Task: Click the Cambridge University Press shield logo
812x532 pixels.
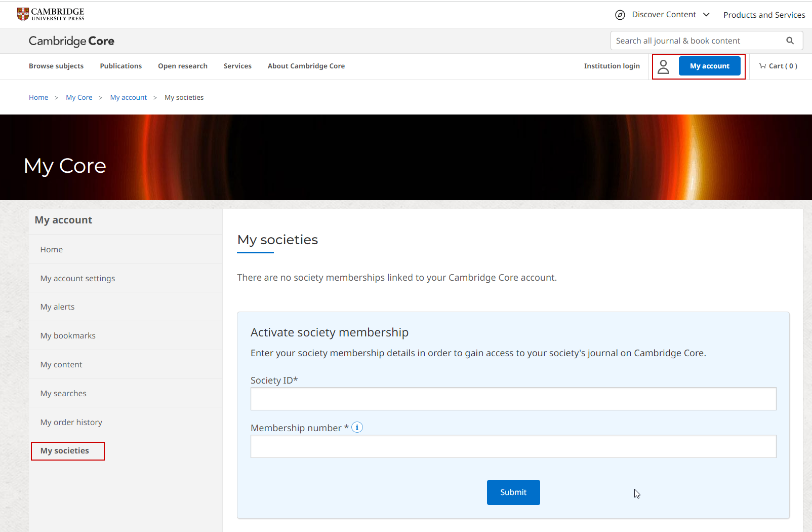Action: click(x=23, y=14)
